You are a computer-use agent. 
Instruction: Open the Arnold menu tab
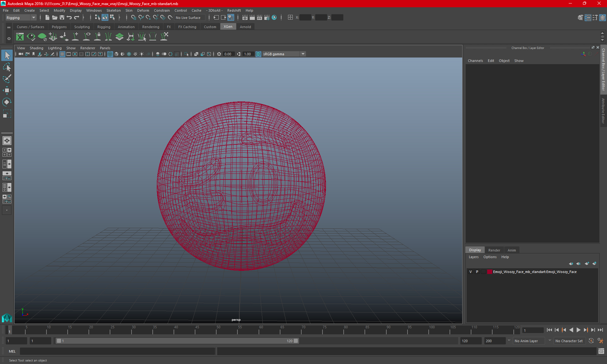tap(245, 27)
